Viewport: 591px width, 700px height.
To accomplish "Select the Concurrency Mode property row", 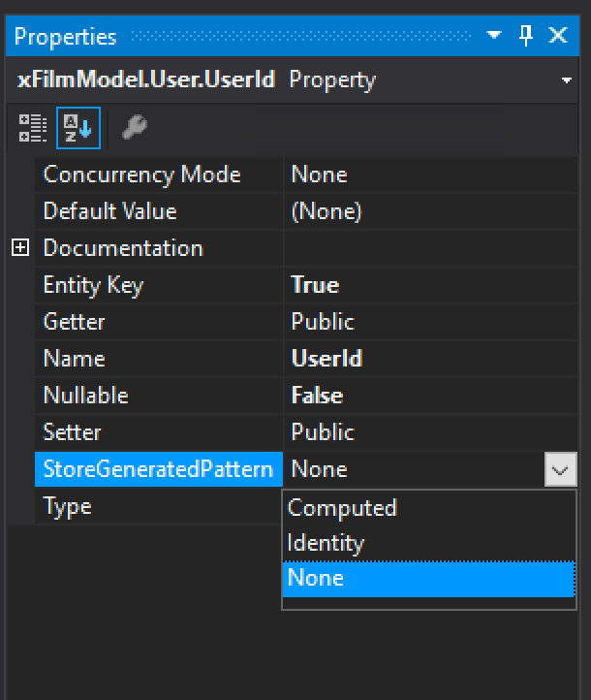I will (x=141, y=175).
